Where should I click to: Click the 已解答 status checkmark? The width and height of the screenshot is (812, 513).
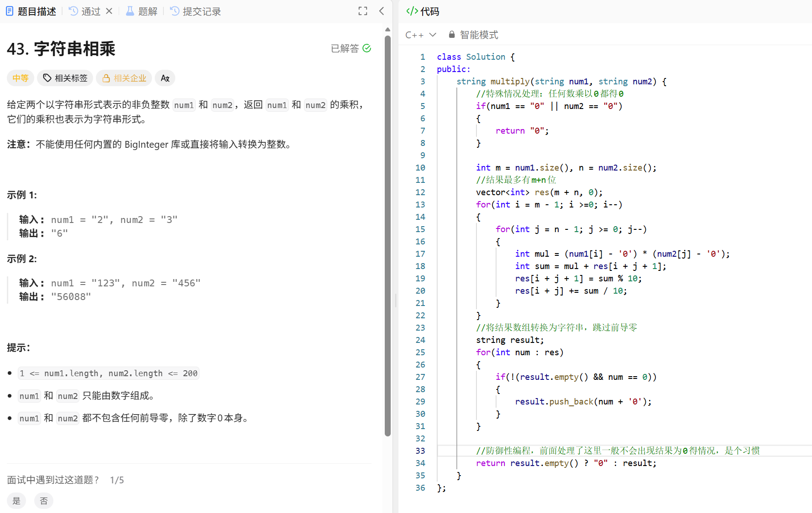(367, 48)
